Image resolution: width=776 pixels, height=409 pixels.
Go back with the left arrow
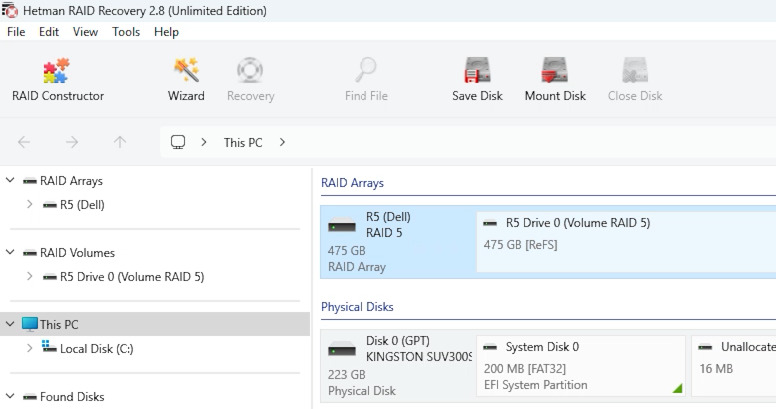[x=24, y=143]
